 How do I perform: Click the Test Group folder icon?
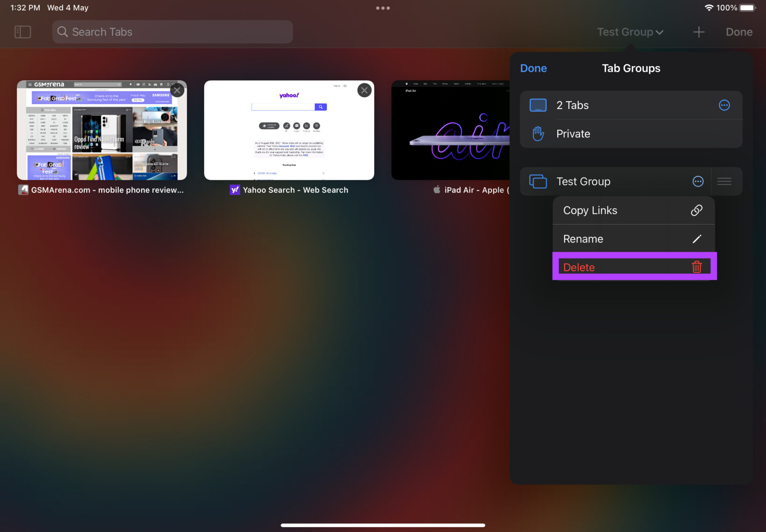click(x=537, y=181)
